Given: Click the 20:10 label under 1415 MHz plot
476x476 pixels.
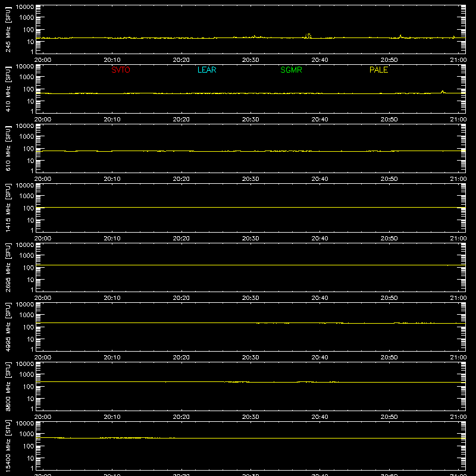Looking at the screenshot, I should (x=112, y=239).
